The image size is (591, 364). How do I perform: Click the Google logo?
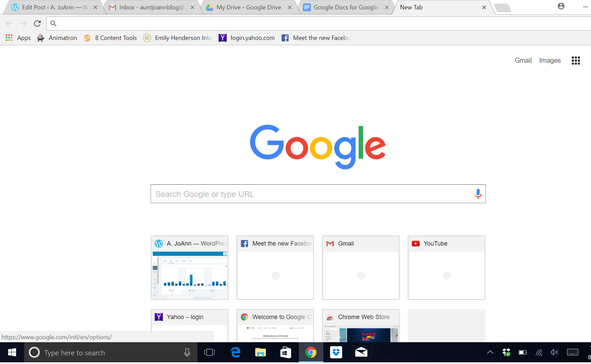tap(318, 147)
